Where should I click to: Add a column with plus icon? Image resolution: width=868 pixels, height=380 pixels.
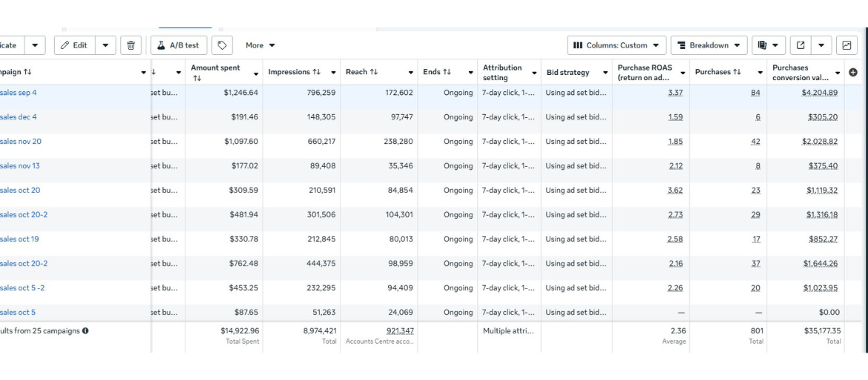click(852, 72)
